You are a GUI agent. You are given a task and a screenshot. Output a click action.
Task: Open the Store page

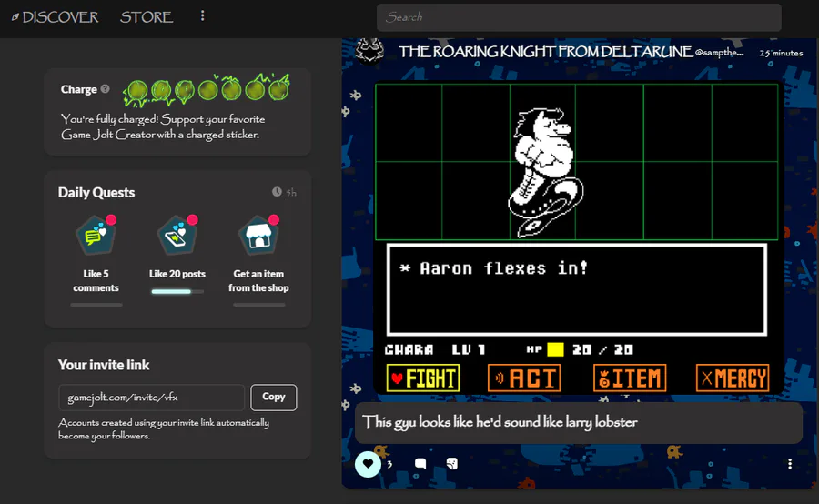[x=147, y=17]
